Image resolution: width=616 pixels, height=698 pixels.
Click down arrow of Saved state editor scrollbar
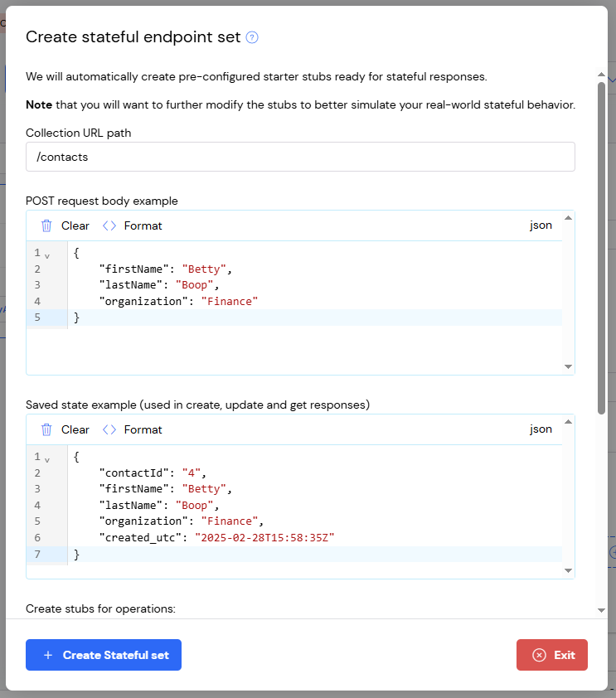tap(569, 570)
